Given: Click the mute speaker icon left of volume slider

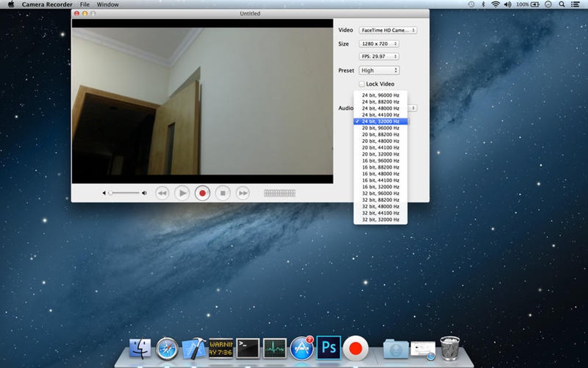Looking at the screenshot, I should tap(104, 193).
